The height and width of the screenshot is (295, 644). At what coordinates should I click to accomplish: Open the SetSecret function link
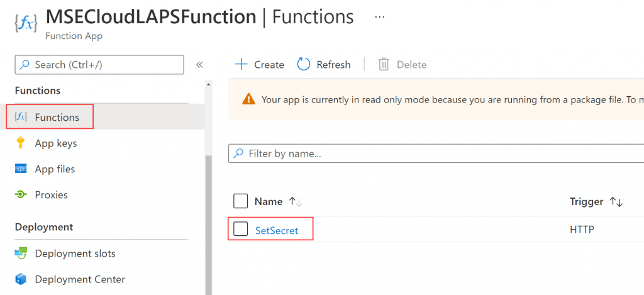277,230
